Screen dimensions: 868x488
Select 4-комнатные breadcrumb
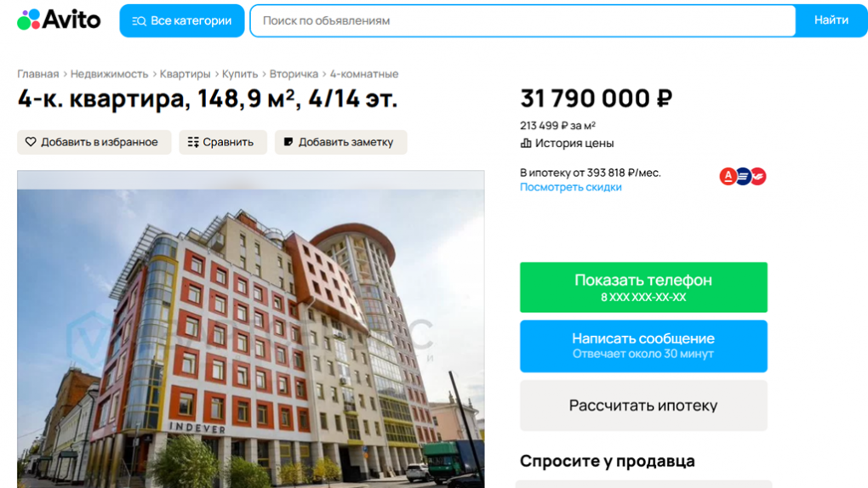tap(363, 74)
